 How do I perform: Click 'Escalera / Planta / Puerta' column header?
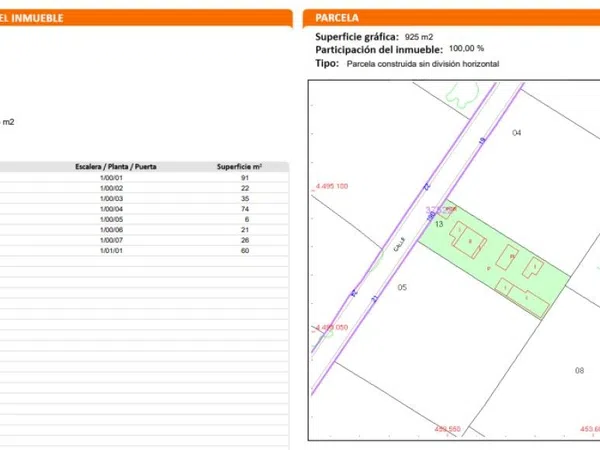click(x=116, y=166)
